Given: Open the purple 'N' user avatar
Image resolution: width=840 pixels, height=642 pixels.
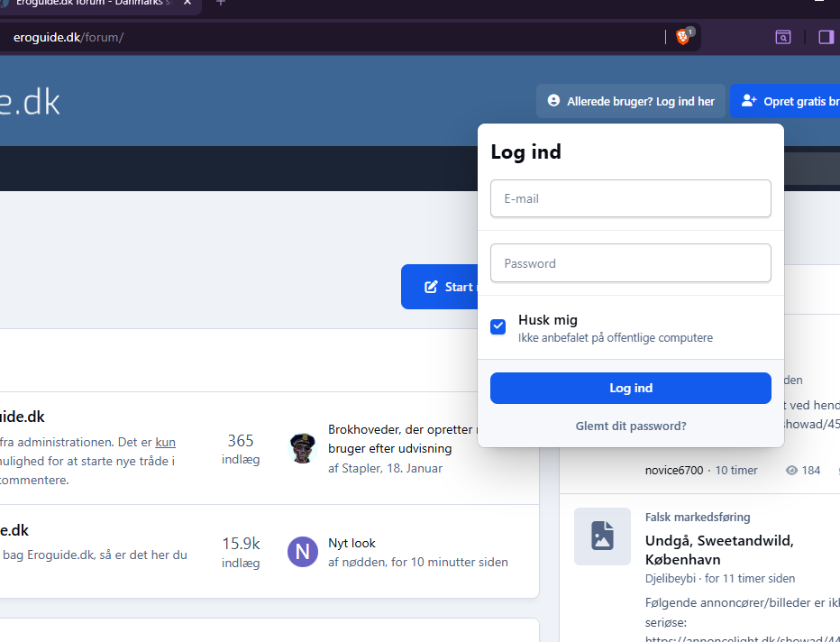Looking at the screenshot, I should 303,552.
